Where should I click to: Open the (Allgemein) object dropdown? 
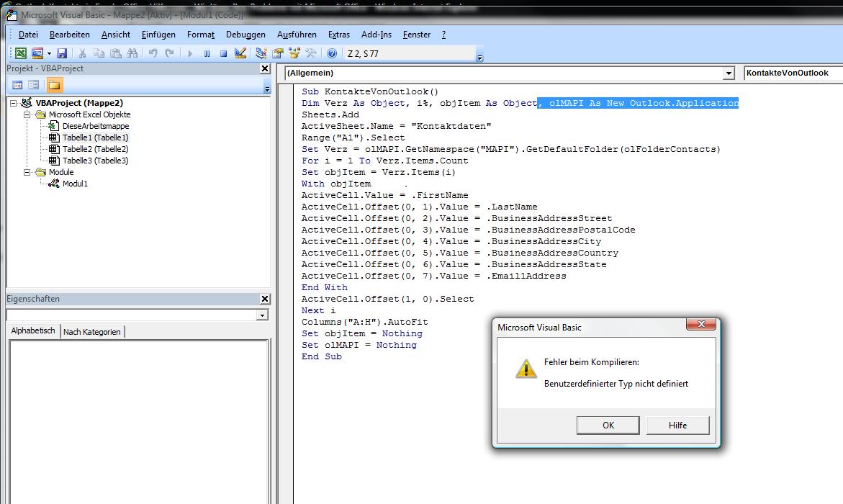pos(729,73)
